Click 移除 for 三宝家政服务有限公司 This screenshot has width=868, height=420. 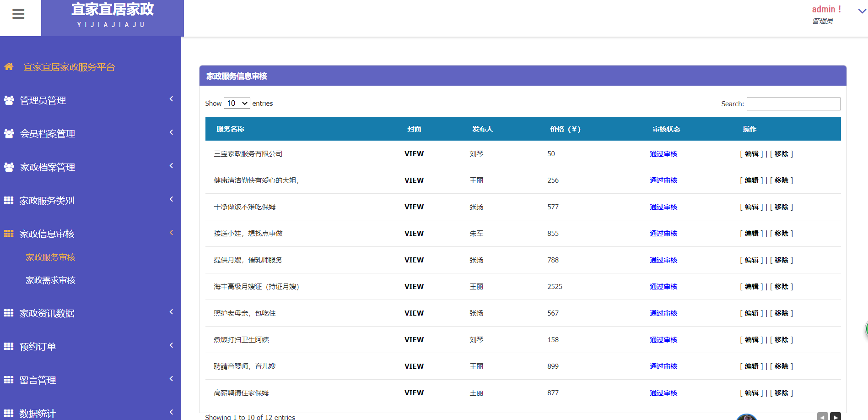click(x=782, y=154)
